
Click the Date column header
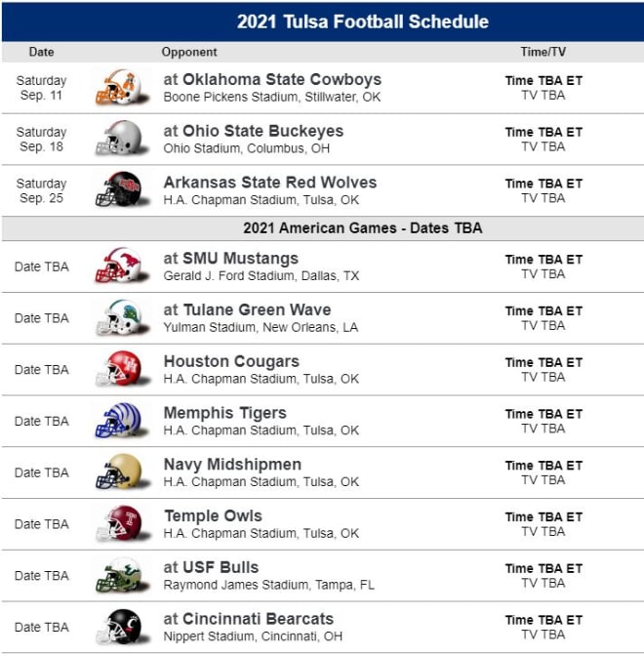tap(41, 52)
